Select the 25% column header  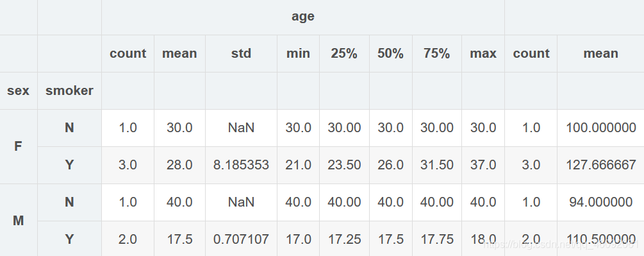344,53
